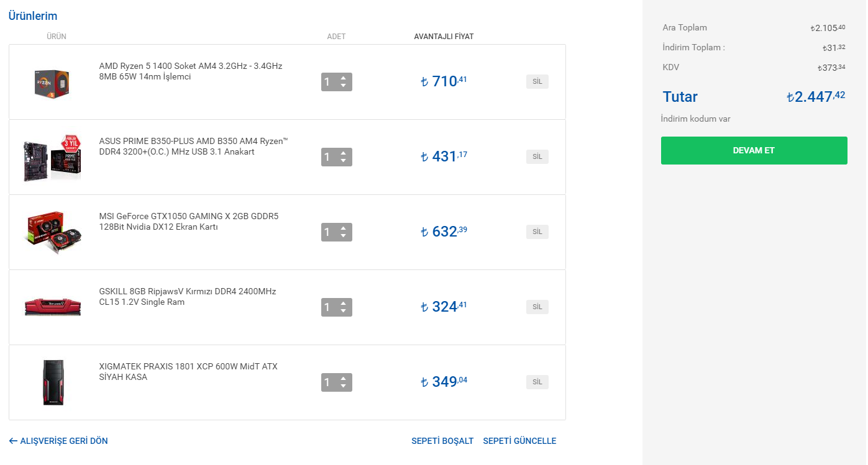Decrease quantity of GSKILL 8GB RAM
The width and height of the screenshot is (868, 465).
tap(344, 311)
